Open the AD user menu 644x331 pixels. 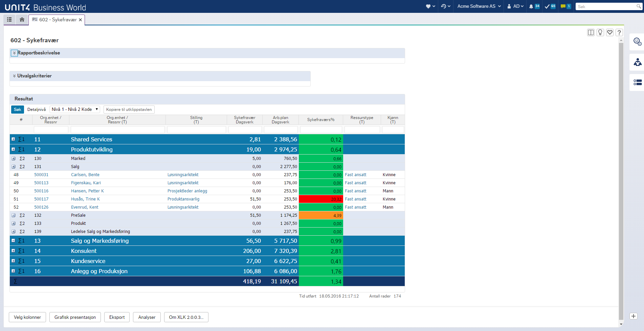pyautogui.click(x=515, y=6)
